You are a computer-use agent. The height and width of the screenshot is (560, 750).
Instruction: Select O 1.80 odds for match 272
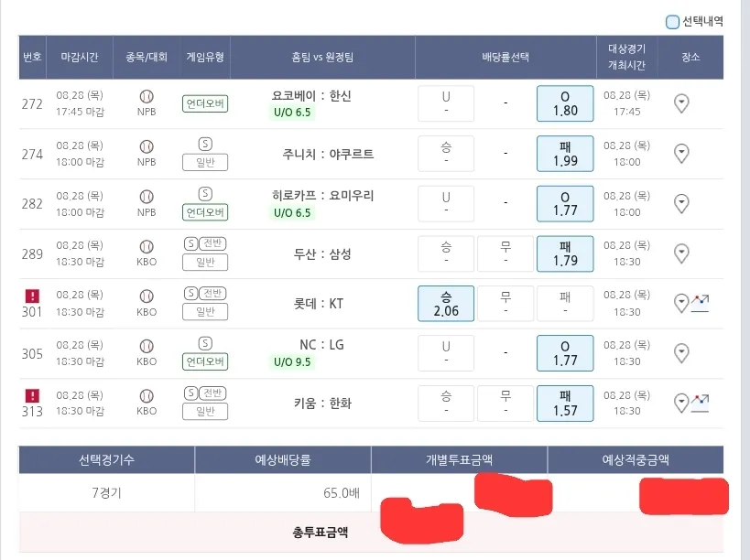pyautogui.click(x=565, y=103)
